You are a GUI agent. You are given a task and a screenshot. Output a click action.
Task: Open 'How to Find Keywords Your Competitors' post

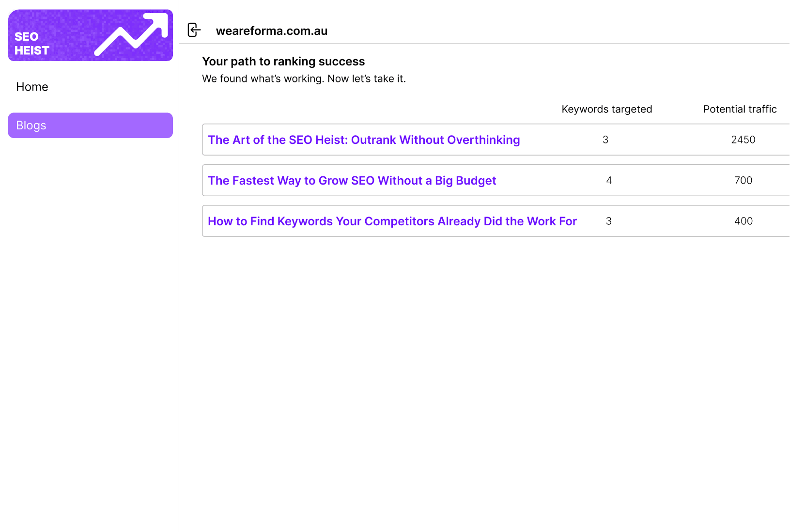392,221
